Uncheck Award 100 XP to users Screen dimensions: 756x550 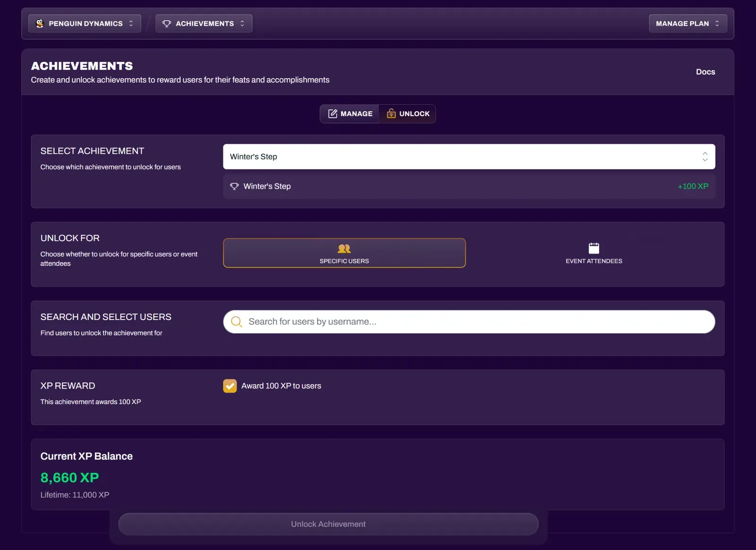230,386
